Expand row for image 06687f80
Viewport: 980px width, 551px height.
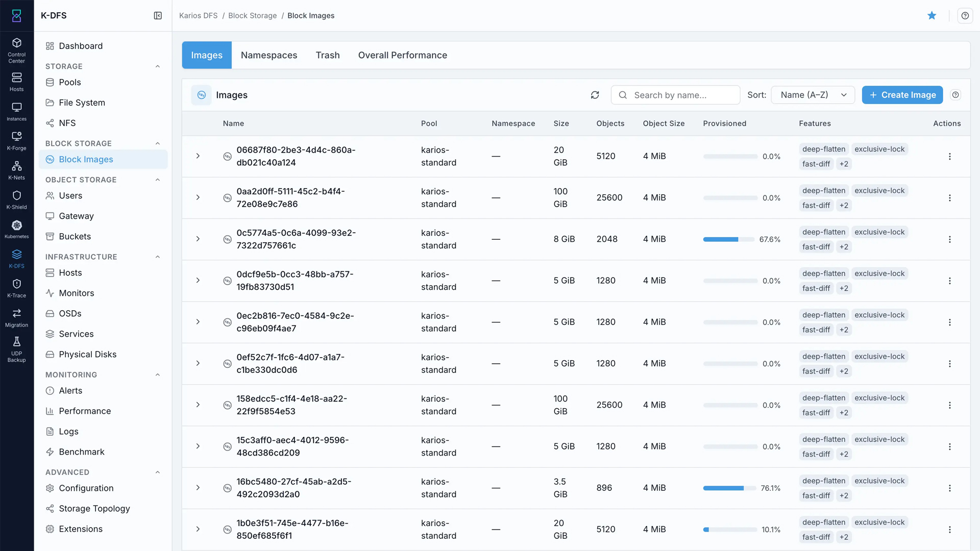[198, 156]
